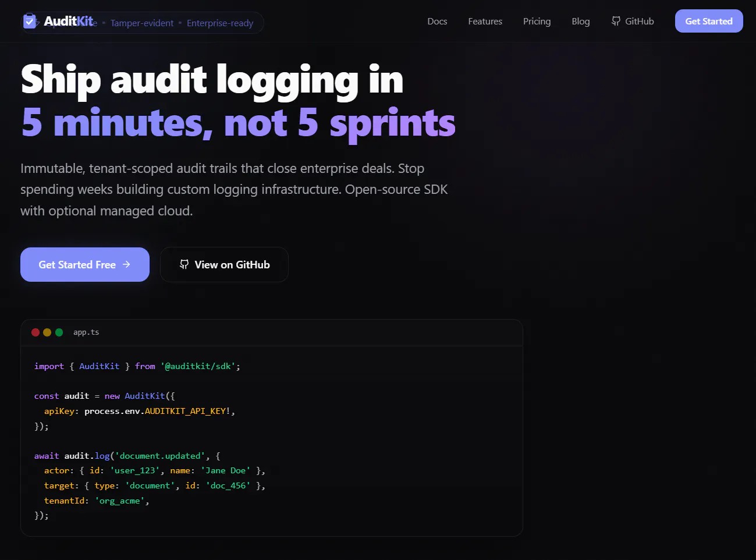Click the arrow icon in Get Started Free
Viewport: 756px width, 560px height.
pos(126,264)
